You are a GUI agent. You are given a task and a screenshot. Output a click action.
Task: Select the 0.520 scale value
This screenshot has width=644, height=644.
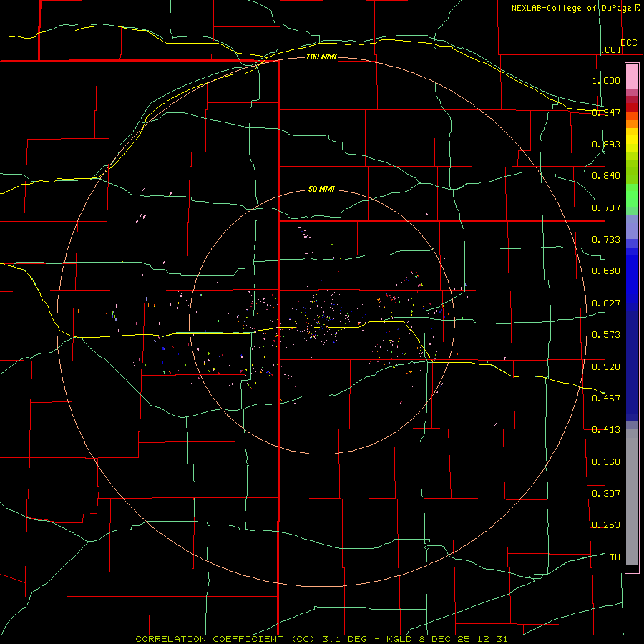pyautogui.click(x=606, y=366)
